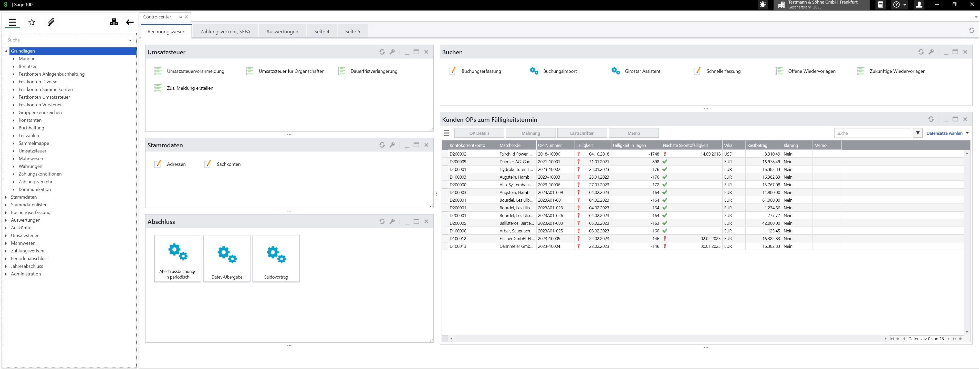Expand the sidebar Suche combo box arrow

pyautogui.click(x=130, y=40)
